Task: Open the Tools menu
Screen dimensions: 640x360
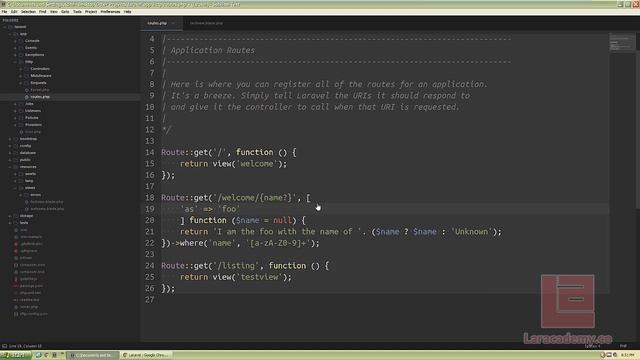Action: [77, 12]
